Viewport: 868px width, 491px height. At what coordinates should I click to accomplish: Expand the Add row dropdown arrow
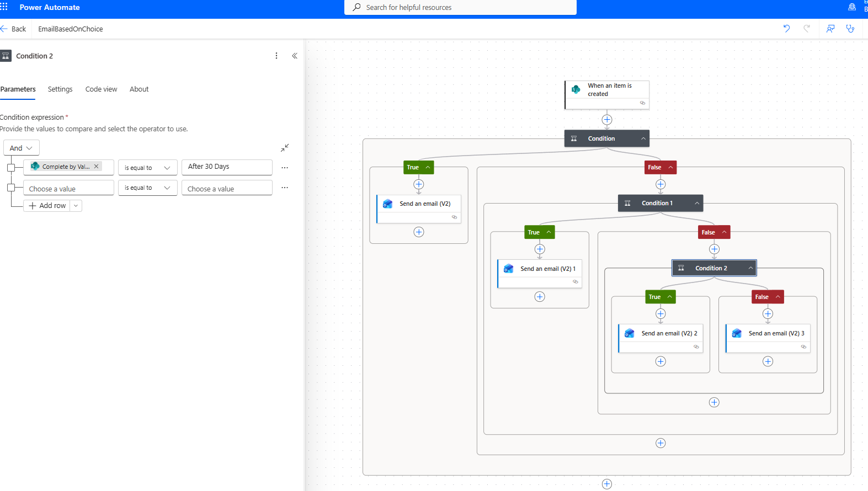coord(76,206)
